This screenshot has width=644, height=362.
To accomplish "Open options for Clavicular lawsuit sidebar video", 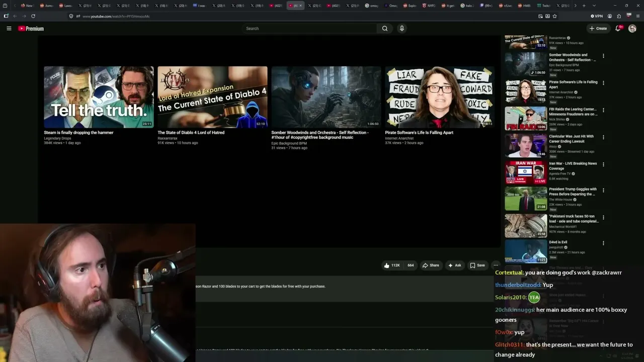I will (x=603, y=137).
